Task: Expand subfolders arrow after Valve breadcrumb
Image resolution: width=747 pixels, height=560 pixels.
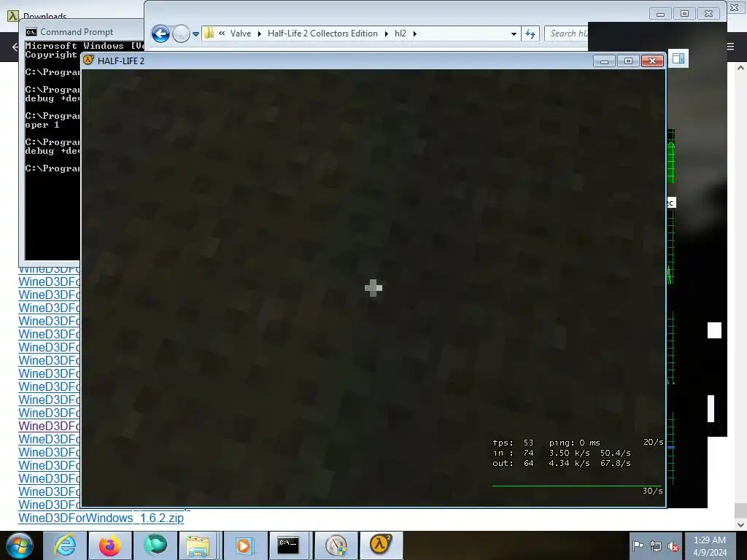Action: (259, 34)
